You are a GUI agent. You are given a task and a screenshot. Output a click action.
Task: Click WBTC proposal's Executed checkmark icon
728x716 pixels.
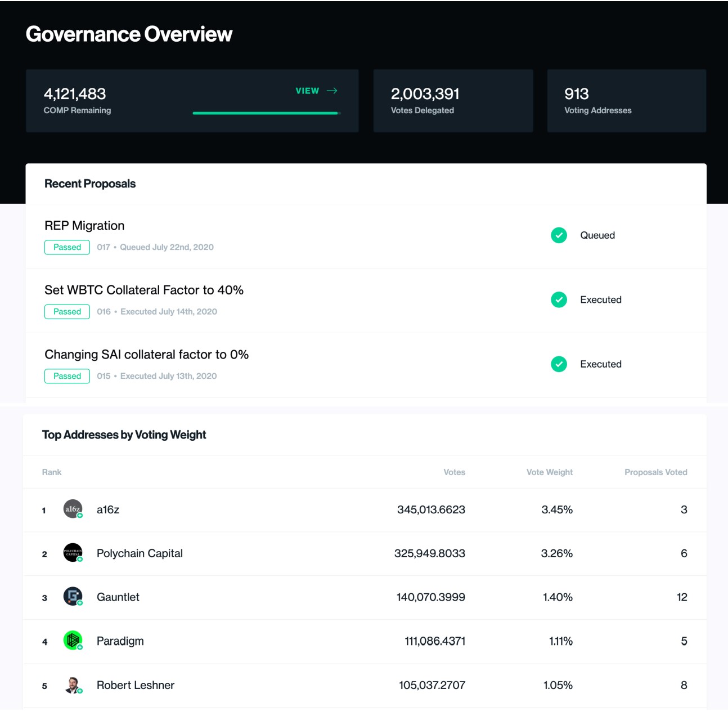pyautogui.click(x=559, y=299)
